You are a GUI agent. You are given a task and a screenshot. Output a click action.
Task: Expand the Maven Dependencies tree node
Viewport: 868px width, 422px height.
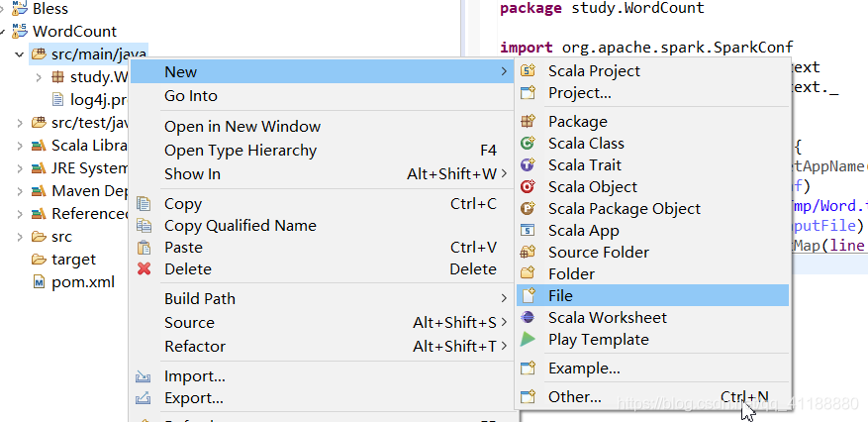(20, 191)
